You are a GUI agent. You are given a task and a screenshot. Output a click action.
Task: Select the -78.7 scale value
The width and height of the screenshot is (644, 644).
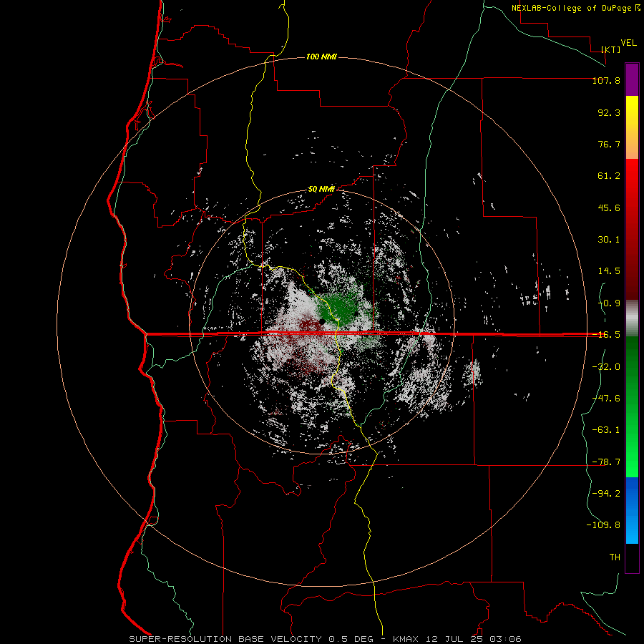coord(606,462)
